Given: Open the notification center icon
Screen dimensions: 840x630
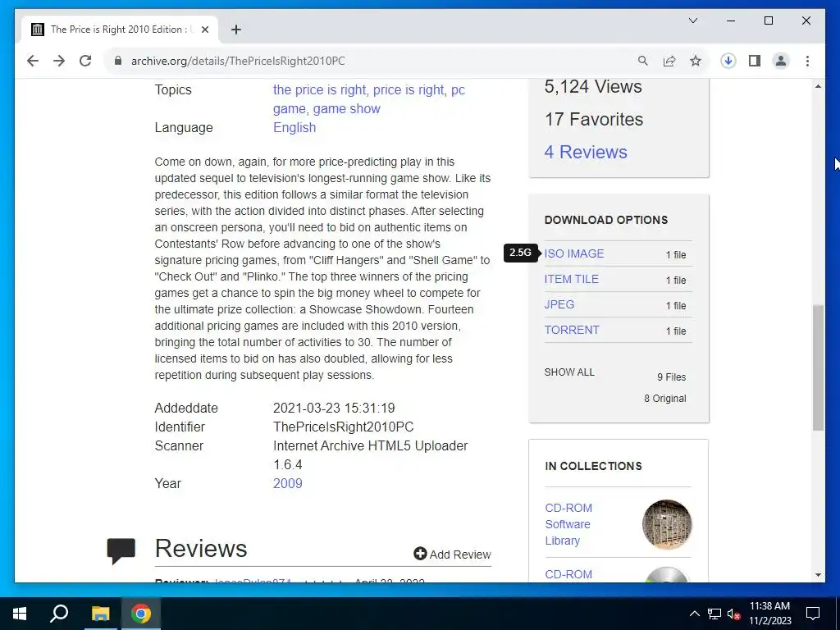Looking at the screenshot, I should coord(813,614).
